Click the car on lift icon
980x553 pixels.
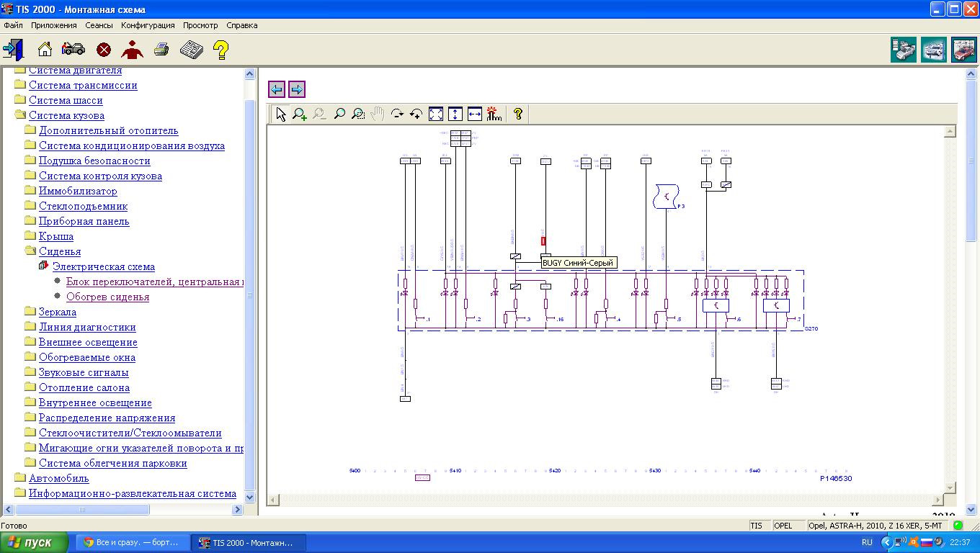click(934, 50)
